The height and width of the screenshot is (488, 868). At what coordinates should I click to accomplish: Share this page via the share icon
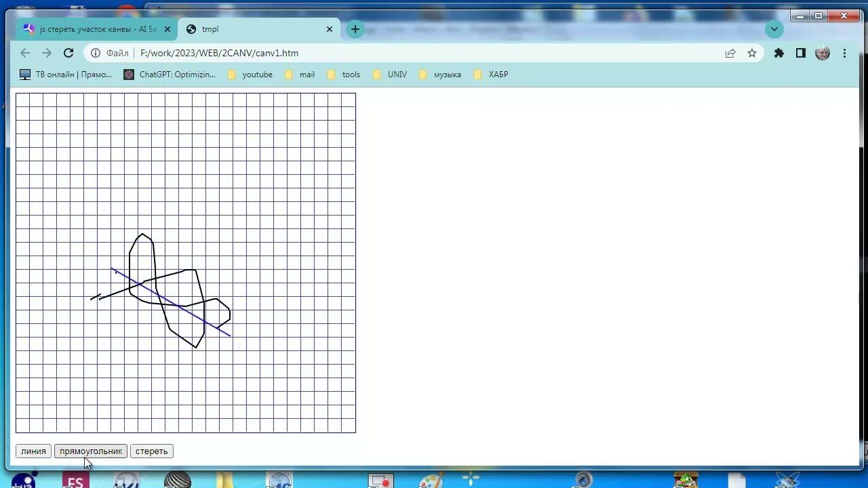[x=730, y=53]
